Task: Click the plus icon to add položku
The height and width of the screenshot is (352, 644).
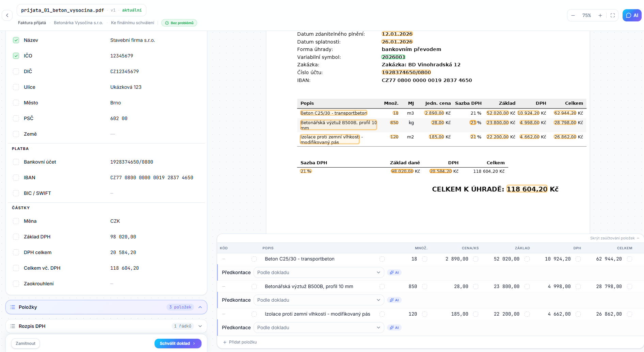Action: tap(225, 342)
